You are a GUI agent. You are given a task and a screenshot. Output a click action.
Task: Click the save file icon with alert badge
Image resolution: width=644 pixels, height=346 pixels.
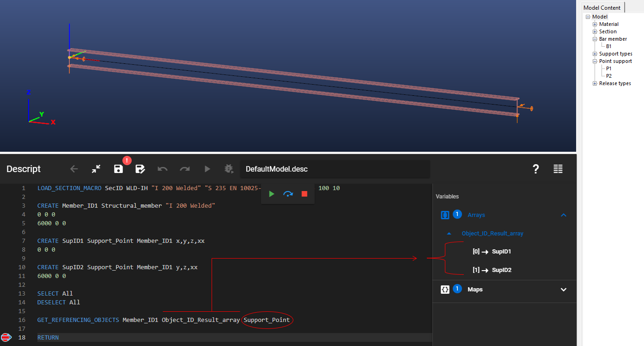click(119, 169)
